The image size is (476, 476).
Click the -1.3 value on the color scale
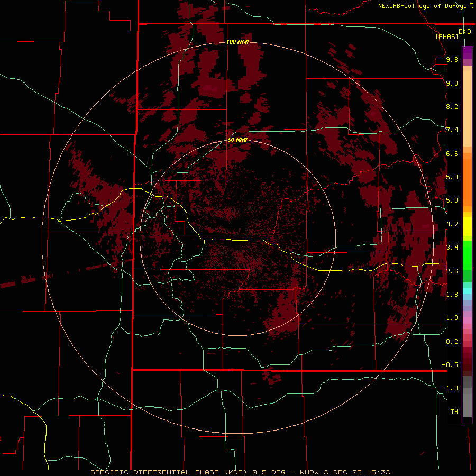point(450,388)
